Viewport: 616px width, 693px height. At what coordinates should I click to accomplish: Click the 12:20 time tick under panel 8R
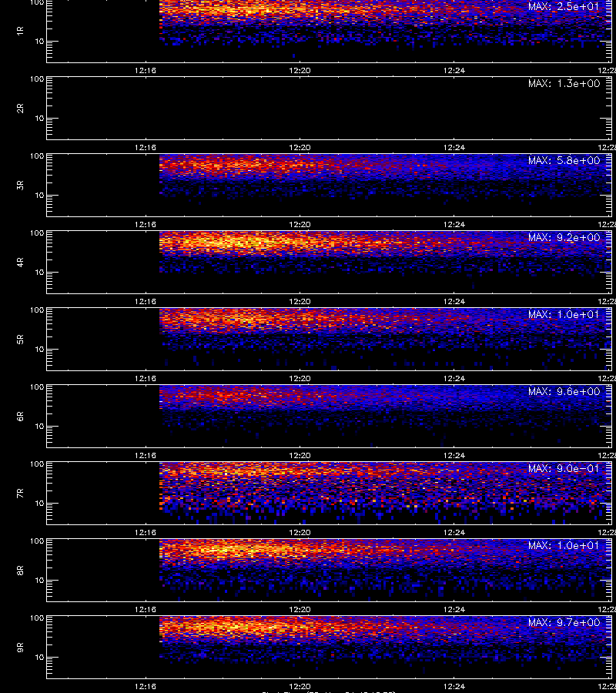point(300,610)
